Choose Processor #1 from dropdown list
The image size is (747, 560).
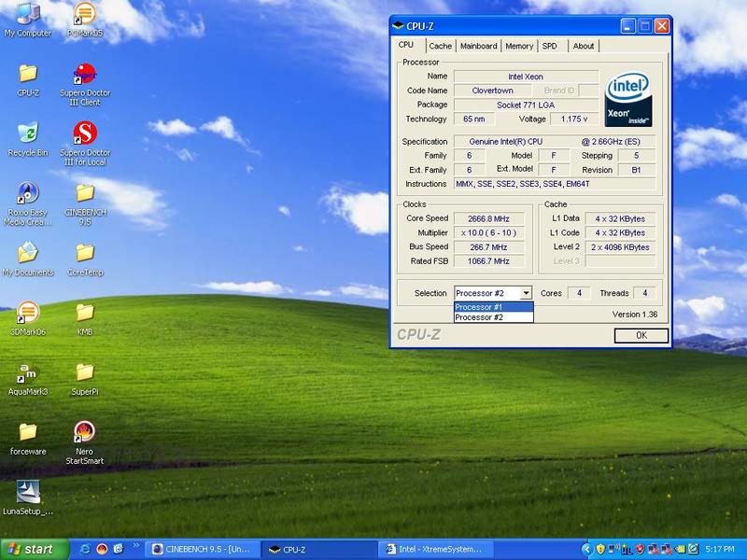[x=494, y=307]
